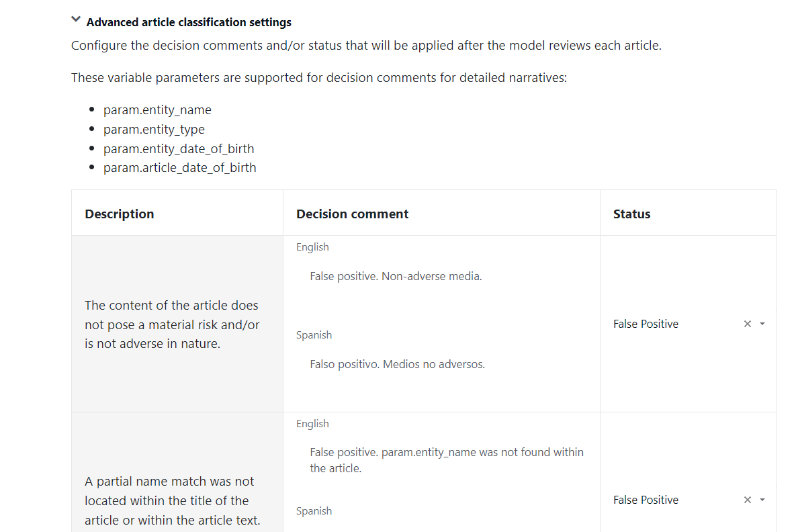Screen dimensions: 798x532
Task: Click the Status column header
Action: coord(631,214)
